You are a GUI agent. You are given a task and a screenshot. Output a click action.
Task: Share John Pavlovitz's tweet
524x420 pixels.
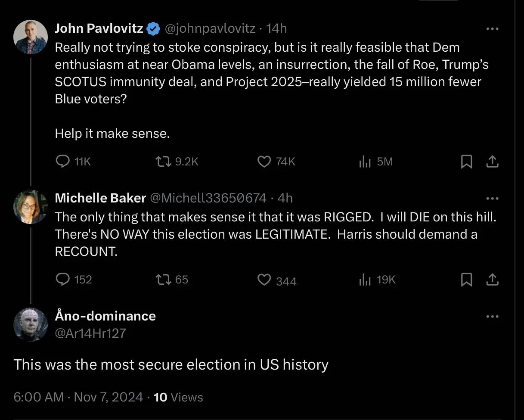pyautogui.click(x=492, y=162)
